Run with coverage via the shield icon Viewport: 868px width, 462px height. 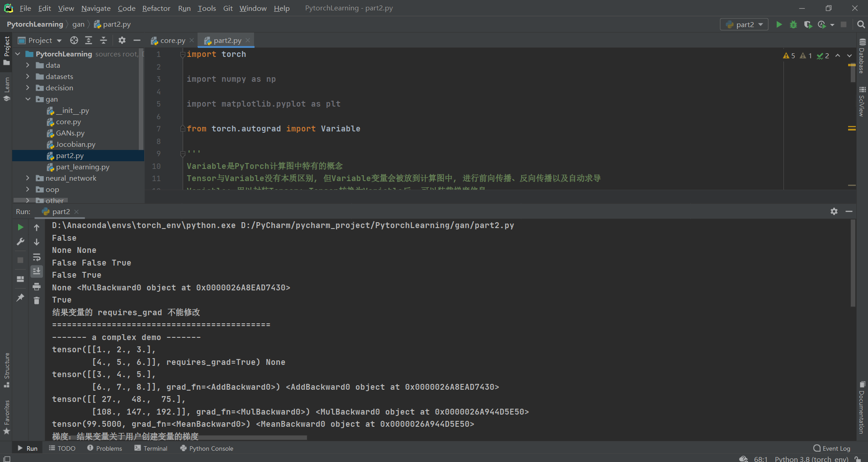tap(808, 24)
